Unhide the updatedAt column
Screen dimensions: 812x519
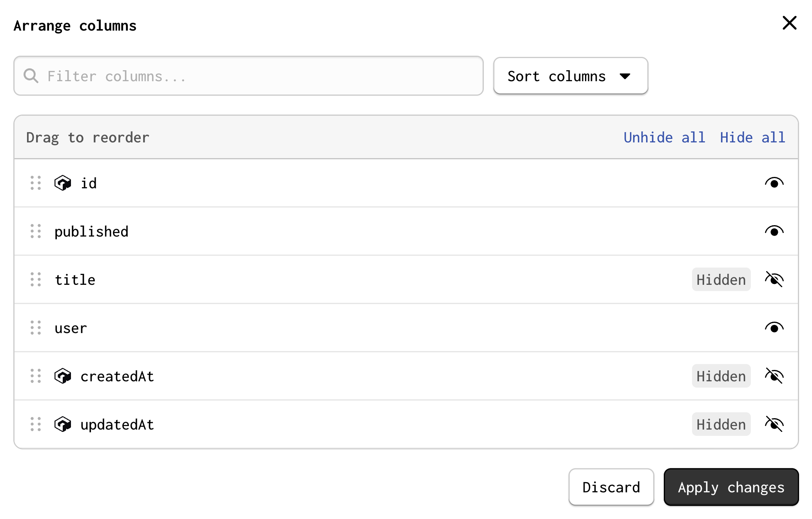774,424
